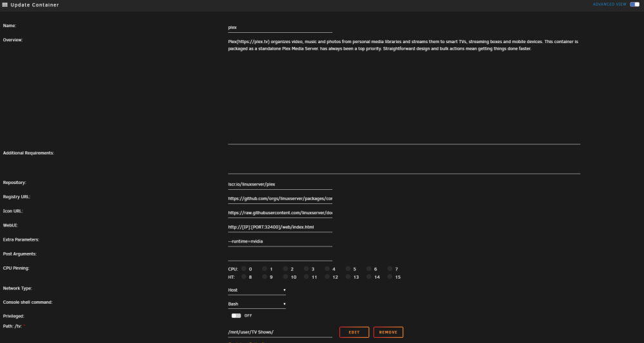Click the Icon URL input field

point(280,213)
